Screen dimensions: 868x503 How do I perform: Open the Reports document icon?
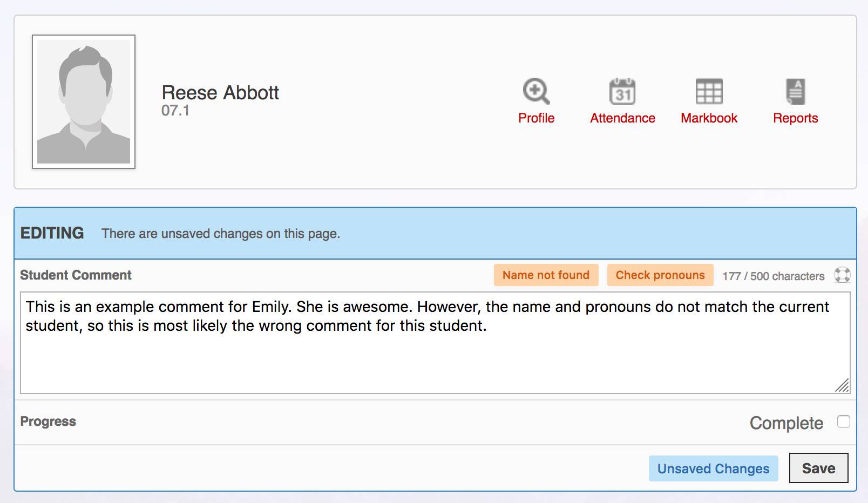[795, 91]
